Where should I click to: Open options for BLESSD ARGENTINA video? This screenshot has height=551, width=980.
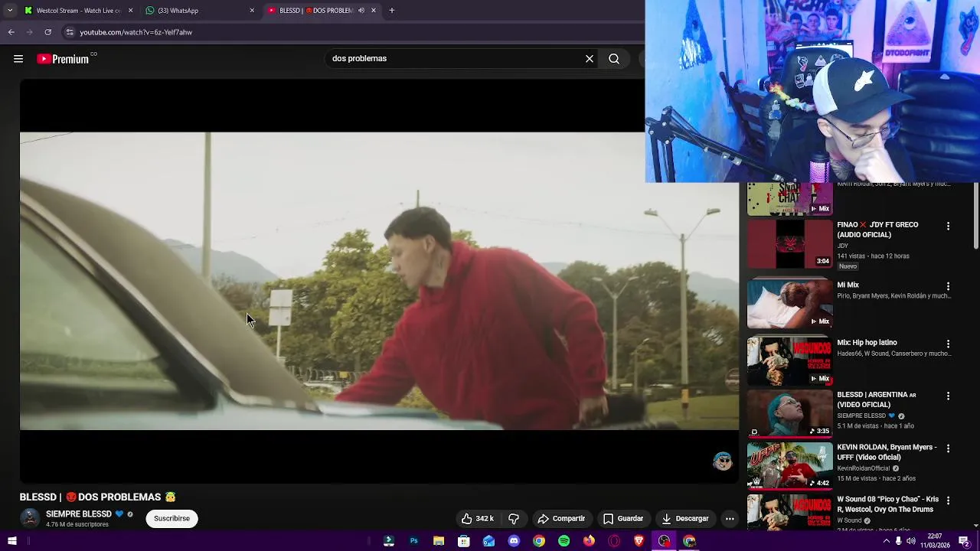pyautogui.click(x=948, y=396)
